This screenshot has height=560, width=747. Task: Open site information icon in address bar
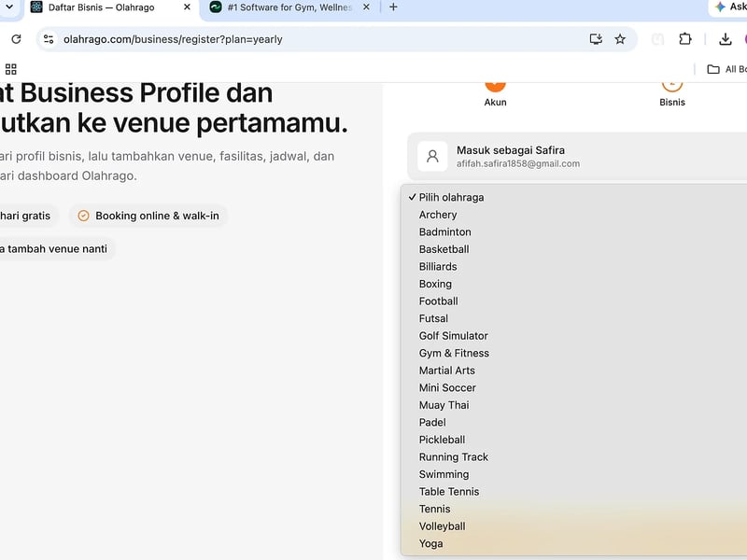point(49,39)
